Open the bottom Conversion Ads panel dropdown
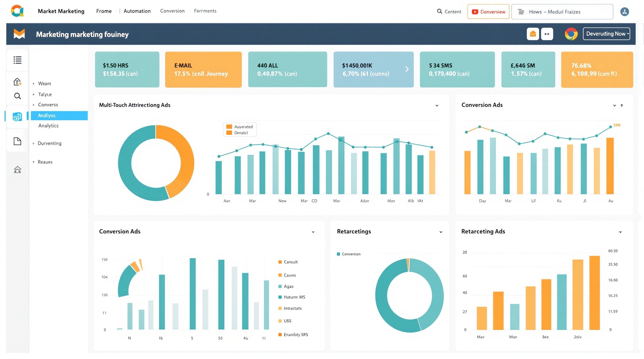 313,232
